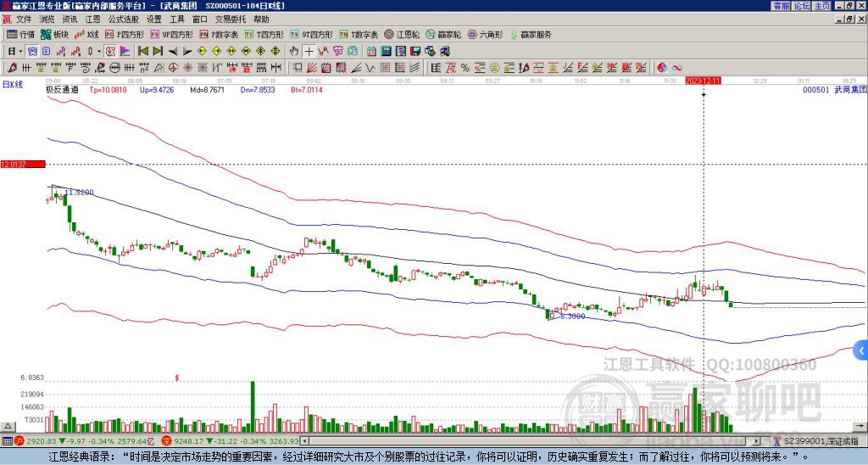Open the P数字表 tool

(x=219, y=34)
